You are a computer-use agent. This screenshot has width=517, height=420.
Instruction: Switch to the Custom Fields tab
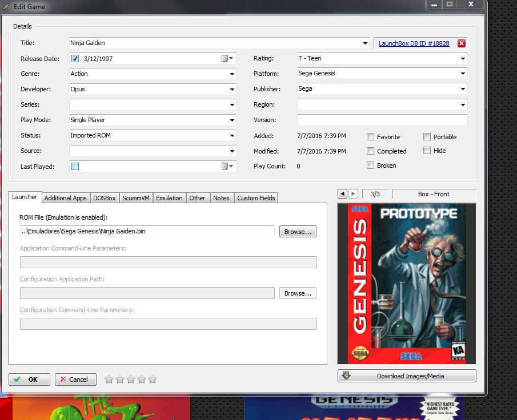[x=256, y=198]
